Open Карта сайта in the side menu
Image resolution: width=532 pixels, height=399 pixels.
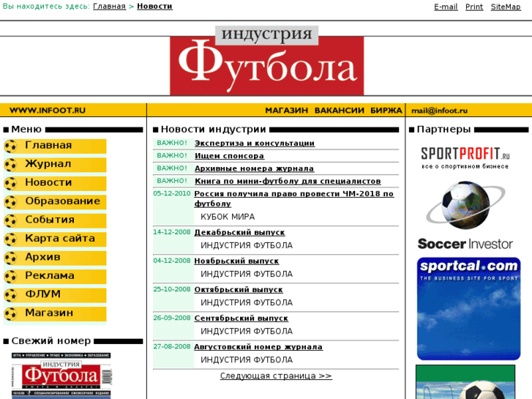point(60,239)
